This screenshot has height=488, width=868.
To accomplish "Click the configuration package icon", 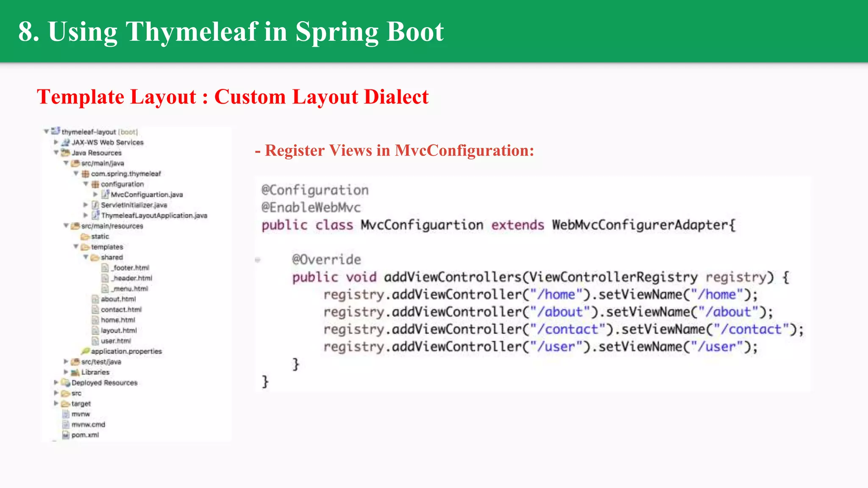I will click(x=95, y=184).
